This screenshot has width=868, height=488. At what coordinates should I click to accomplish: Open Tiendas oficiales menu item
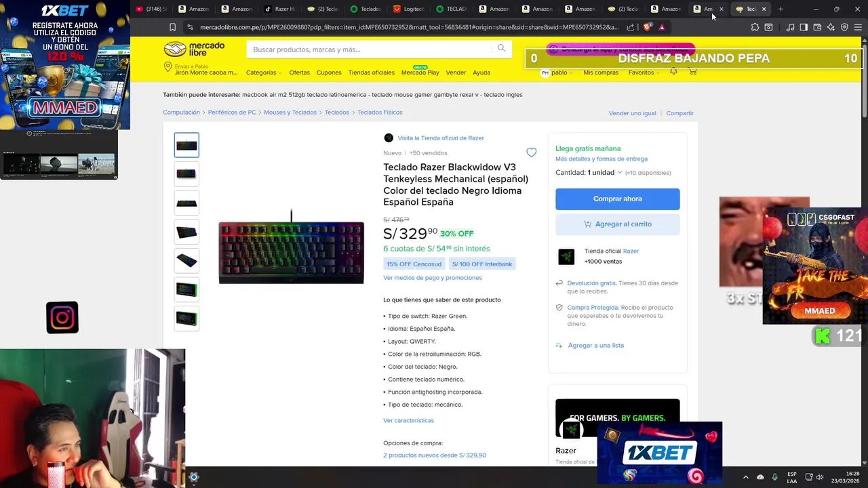click(x=371, y=73)
